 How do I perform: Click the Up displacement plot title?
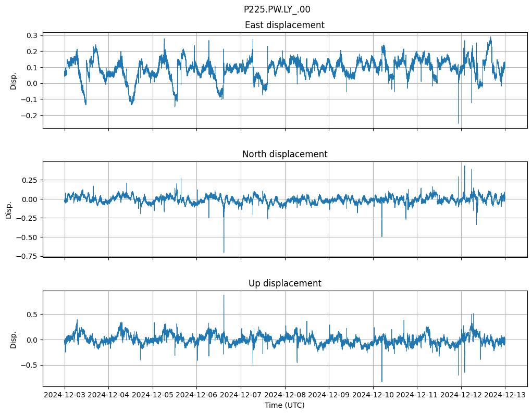284,283
